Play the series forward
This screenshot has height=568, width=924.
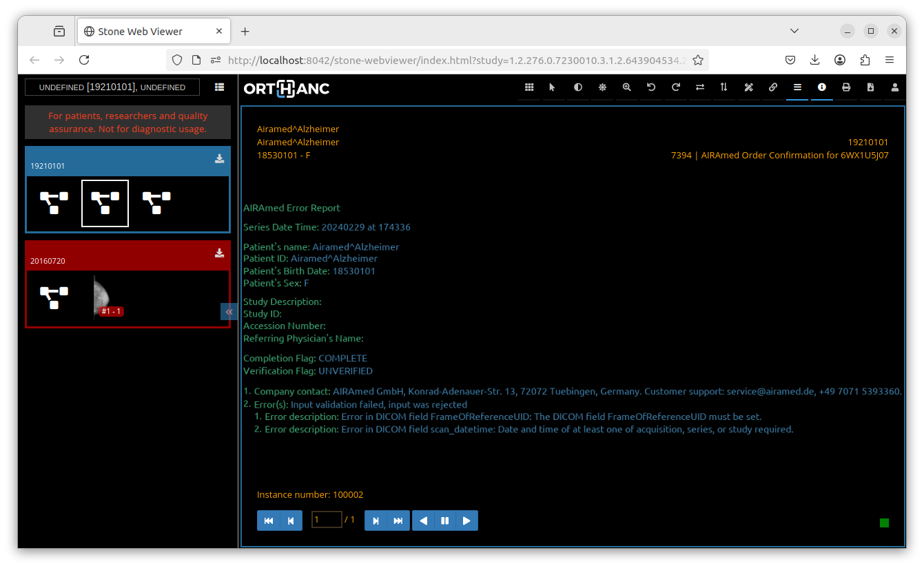(x=466, y=520)
